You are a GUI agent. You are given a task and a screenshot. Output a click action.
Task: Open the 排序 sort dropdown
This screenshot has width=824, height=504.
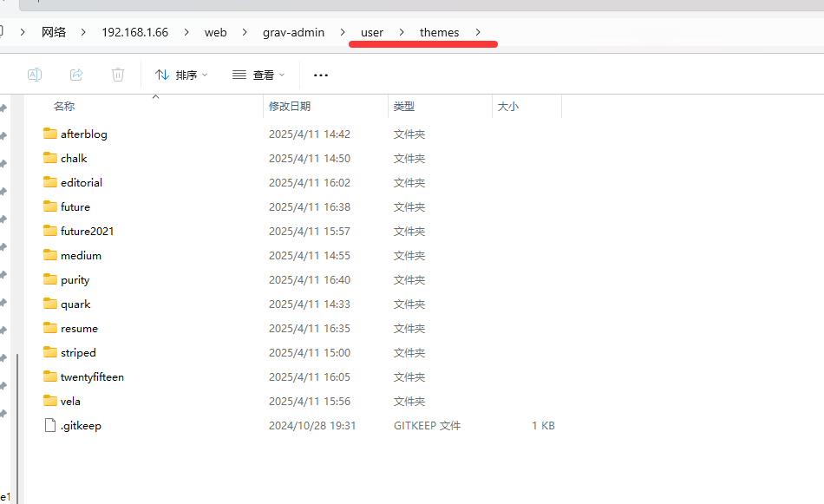[x=181, y=75]
